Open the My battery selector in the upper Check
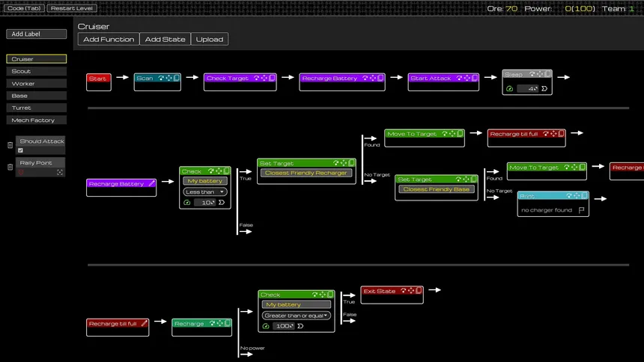Viewport: 644px width, 362px height. 205,181
